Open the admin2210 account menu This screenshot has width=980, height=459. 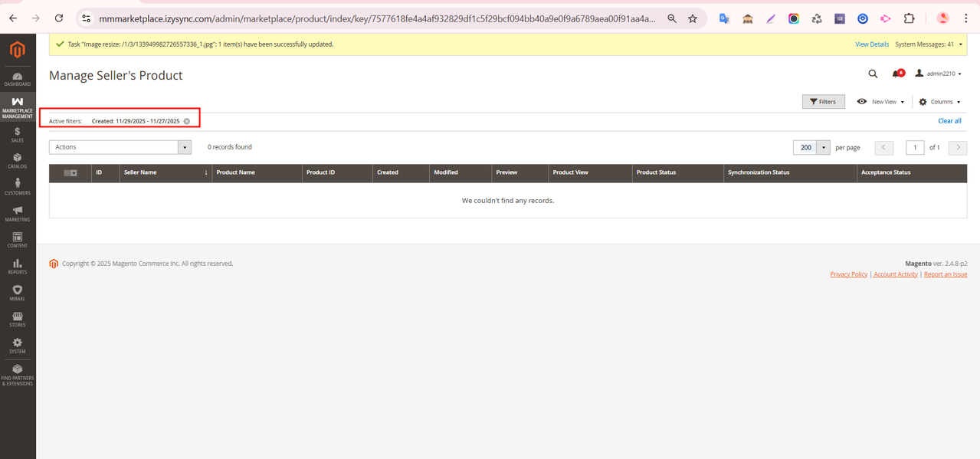pos(939,74)
